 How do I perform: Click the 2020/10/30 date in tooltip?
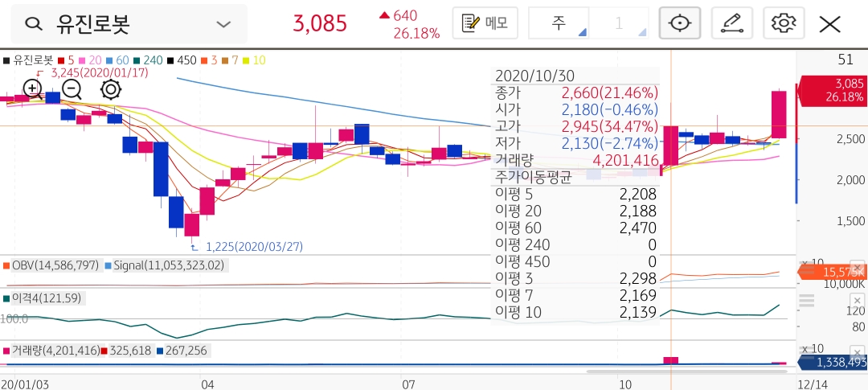coord(534,76)
